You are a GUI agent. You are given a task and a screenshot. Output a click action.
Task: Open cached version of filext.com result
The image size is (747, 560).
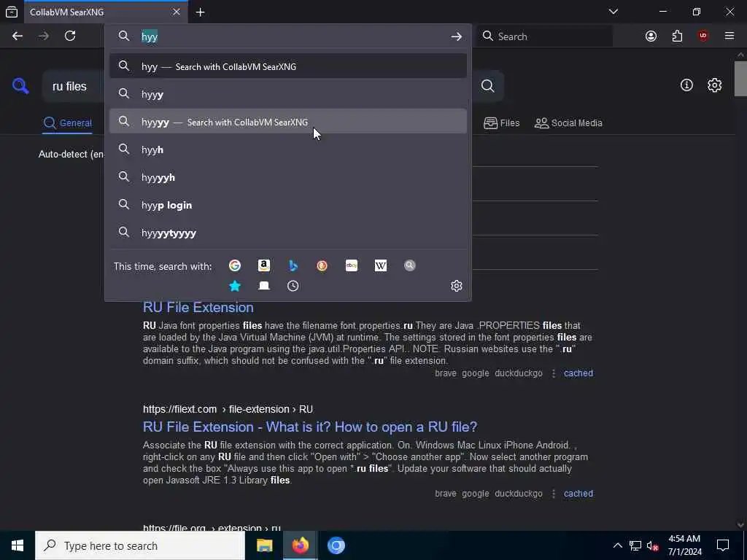[578, 494]
